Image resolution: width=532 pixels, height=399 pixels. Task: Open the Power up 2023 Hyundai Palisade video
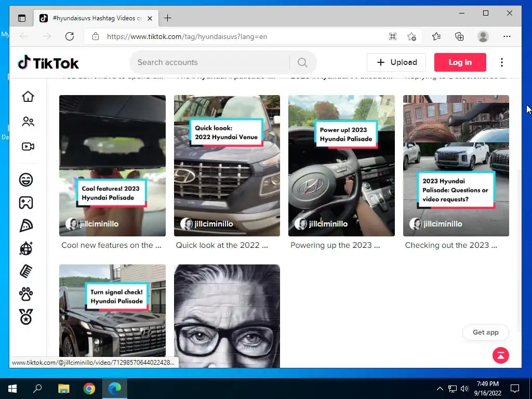[x=341, y=166]
